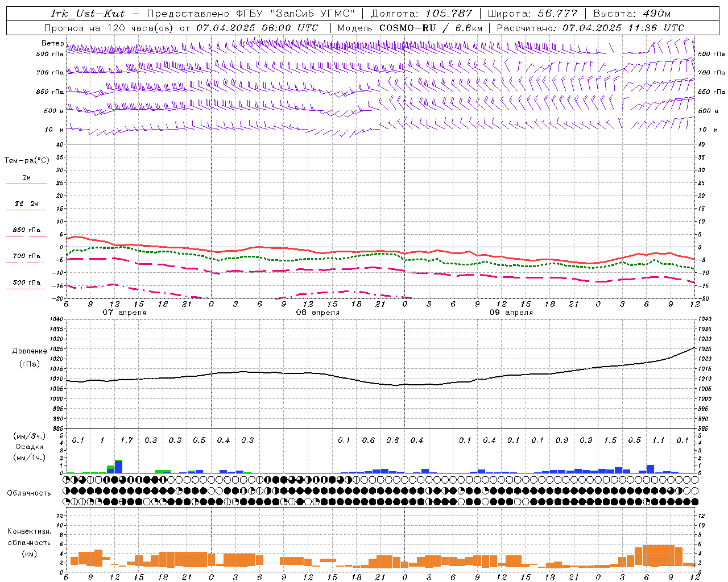
Task: Click the precipitation value '1.7'
Action: 126,440
